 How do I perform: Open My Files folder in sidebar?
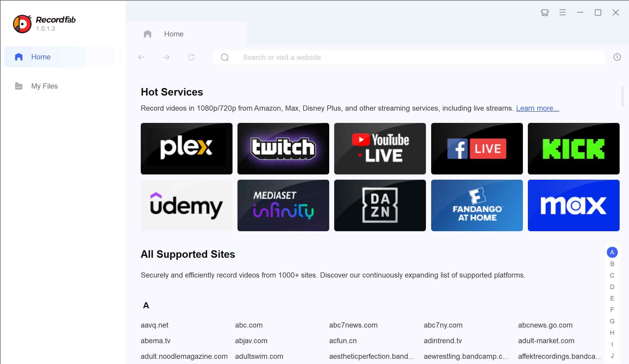(x=44, y=86)
